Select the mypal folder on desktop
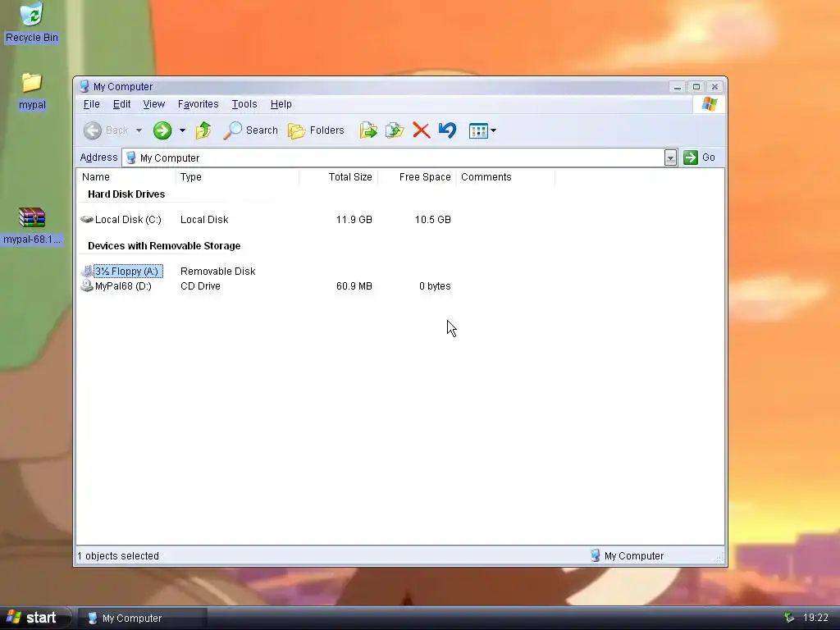This screenshot has height=630, width=840. tap(32, 91)
